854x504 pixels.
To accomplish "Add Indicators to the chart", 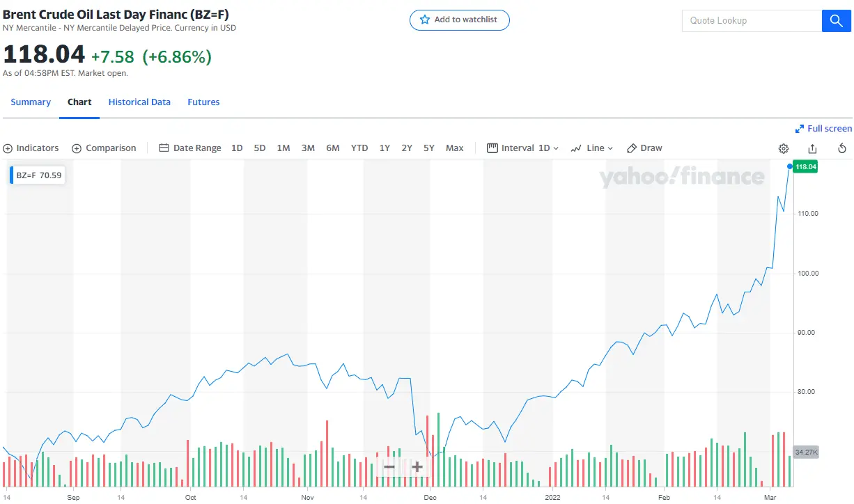I will click(x=31, y=148).
